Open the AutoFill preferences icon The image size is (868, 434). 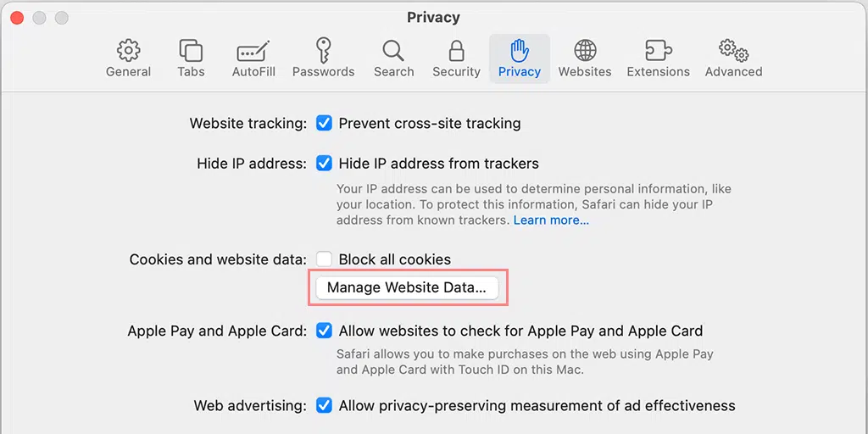pos(253,50)
